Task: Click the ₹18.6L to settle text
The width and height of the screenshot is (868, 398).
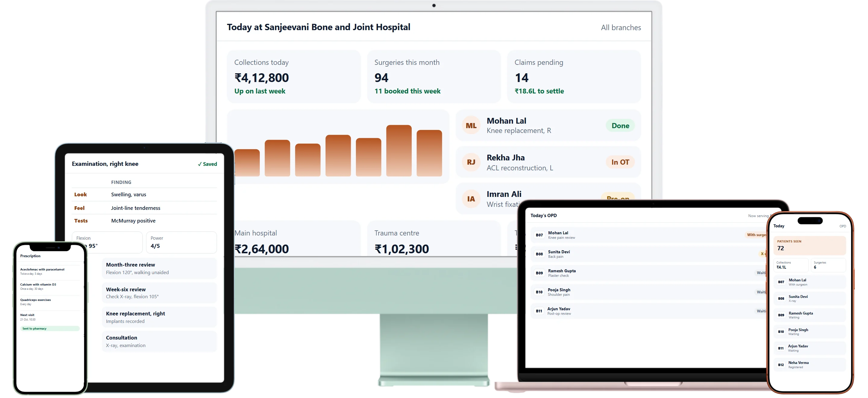Action: tap(539, 91)
